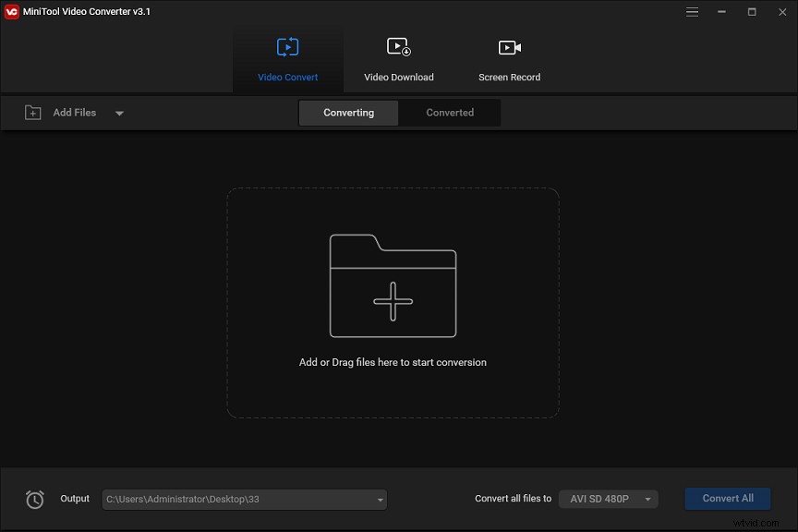This screenshot has height=532, width=798.
Task: Open the Add Files dropdown arrow
Action: (119, 113)
